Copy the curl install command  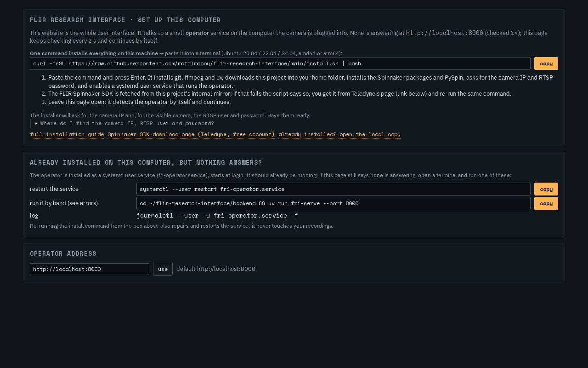coord(546,63)
